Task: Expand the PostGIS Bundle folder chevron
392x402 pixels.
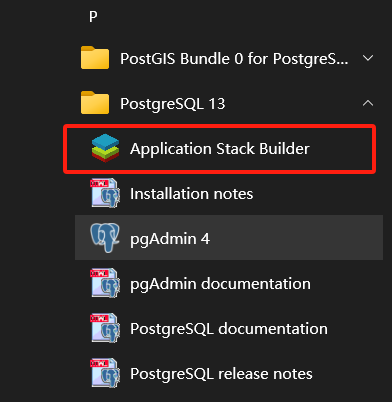Action: pos(368,58)
